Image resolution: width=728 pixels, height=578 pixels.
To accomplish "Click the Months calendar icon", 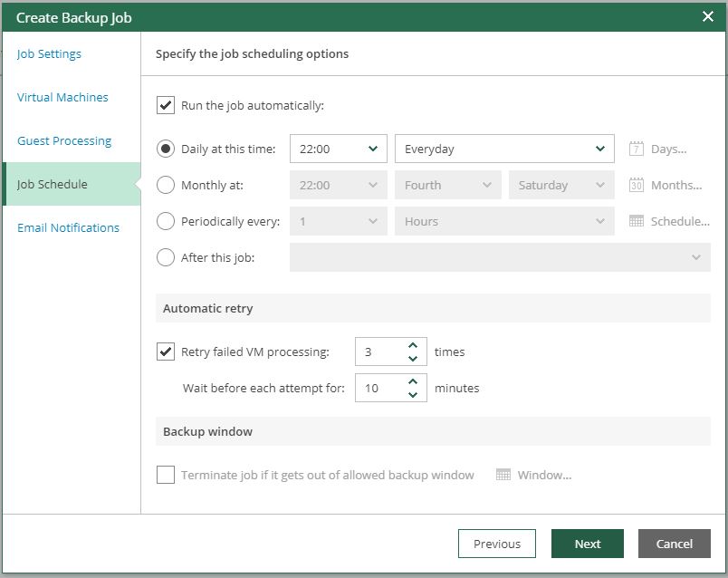I will [x=636, y=185].
